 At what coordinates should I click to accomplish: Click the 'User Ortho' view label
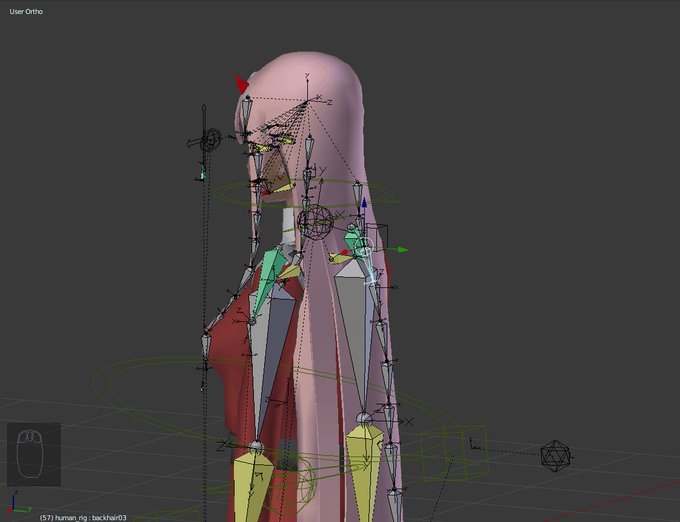tap(26, 12)
